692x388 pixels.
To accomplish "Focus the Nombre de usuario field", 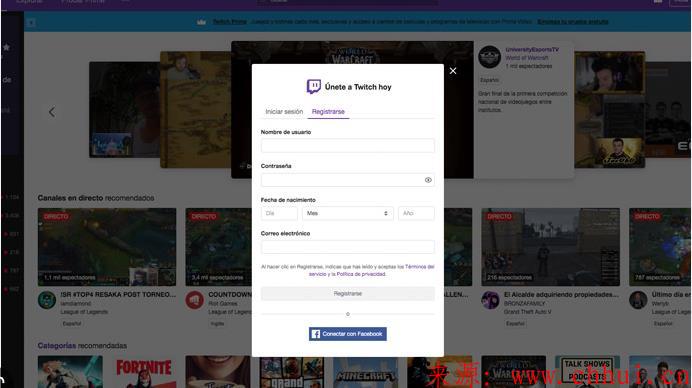I will tap(348, 146).
